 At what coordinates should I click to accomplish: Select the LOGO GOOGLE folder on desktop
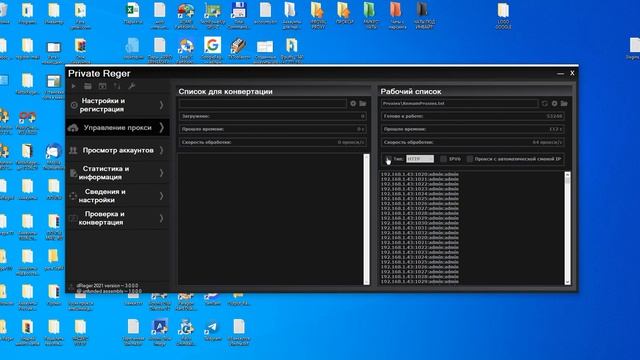(503, 16)
